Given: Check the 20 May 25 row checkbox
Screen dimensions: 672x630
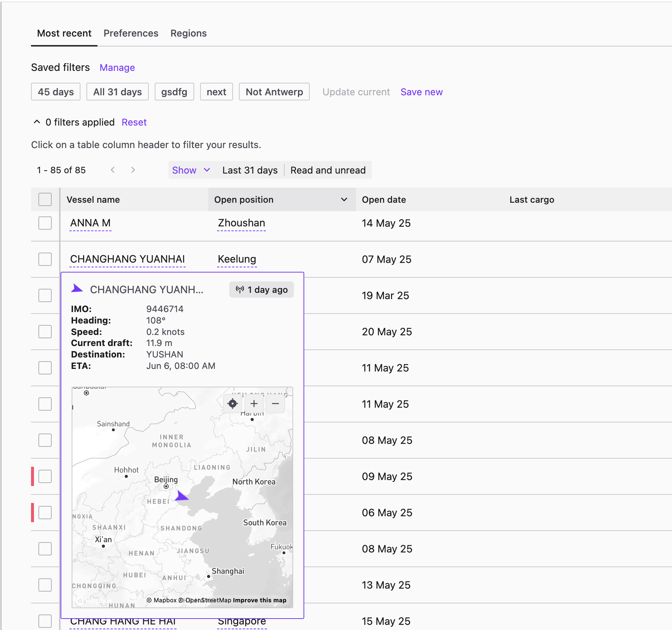Looking at the screenshot, I should click(45, 332).
